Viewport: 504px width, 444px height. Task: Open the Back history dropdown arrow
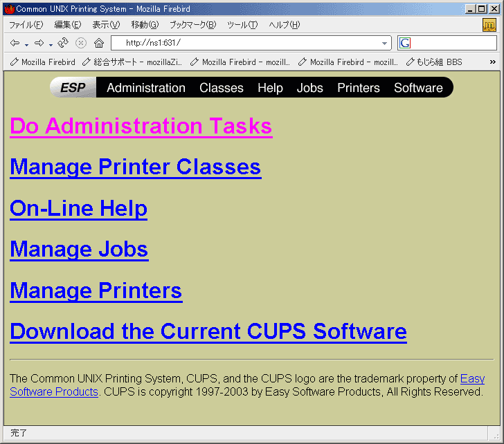27,45
